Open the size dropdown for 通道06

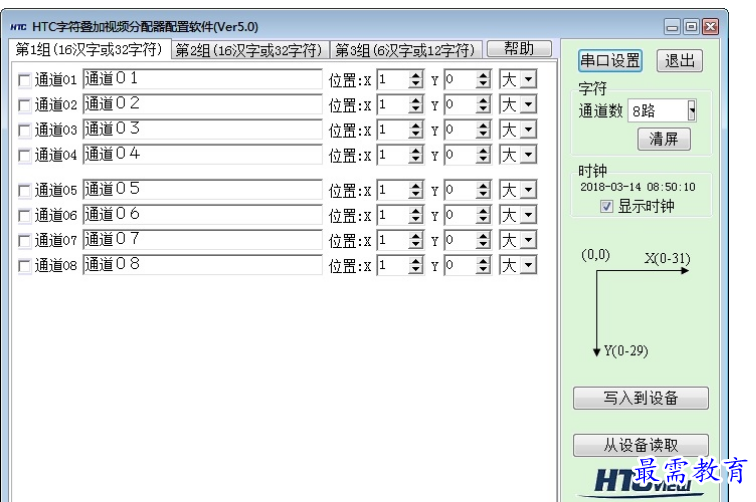tap(529, 215)
